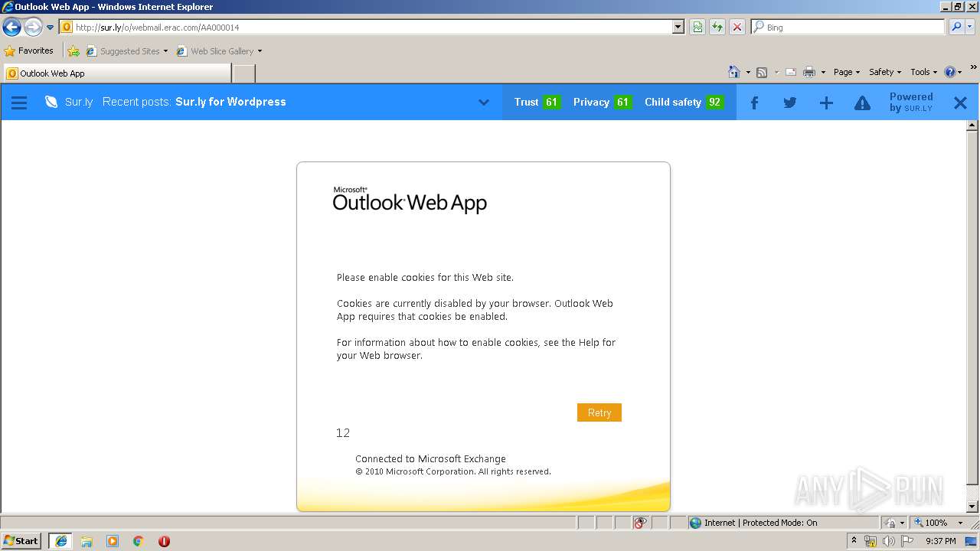The width and height of the screenshot is (980, 551).
Task: Expand the Sur.ly recent posts chevron
Action: pos(484,103)
